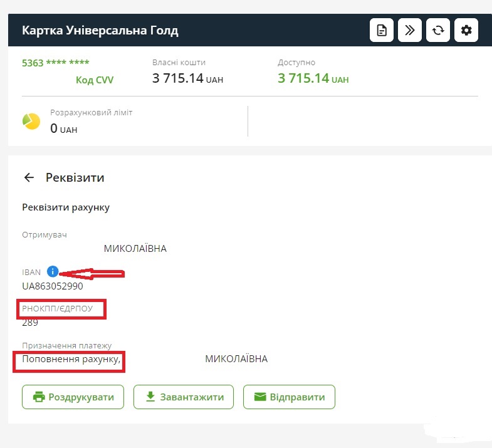This screenshot has width=492, height=448.
Task: Open card settings gear icon
Action: coord(466,30)
